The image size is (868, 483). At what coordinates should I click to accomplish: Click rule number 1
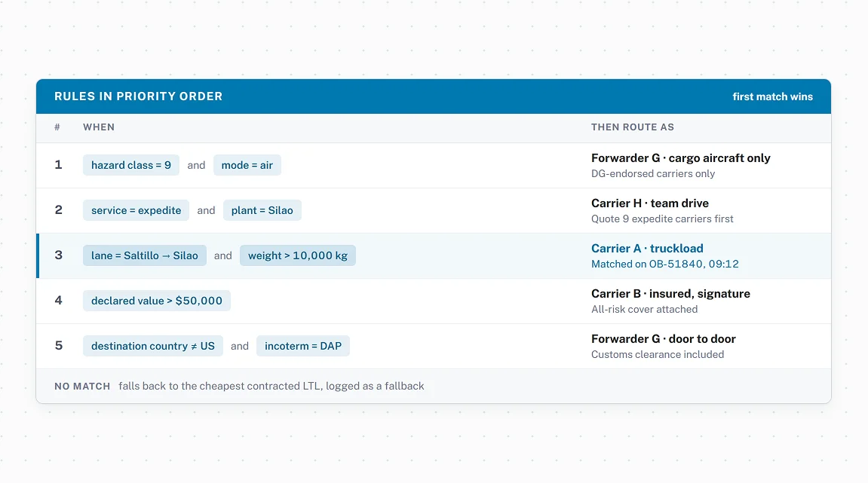[x=58, y=165]
